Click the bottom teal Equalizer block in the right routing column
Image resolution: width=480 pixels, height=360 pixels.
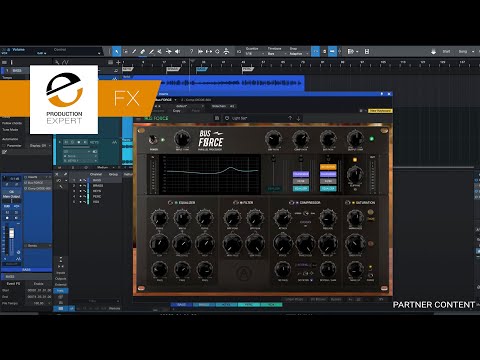pos(328,189)
